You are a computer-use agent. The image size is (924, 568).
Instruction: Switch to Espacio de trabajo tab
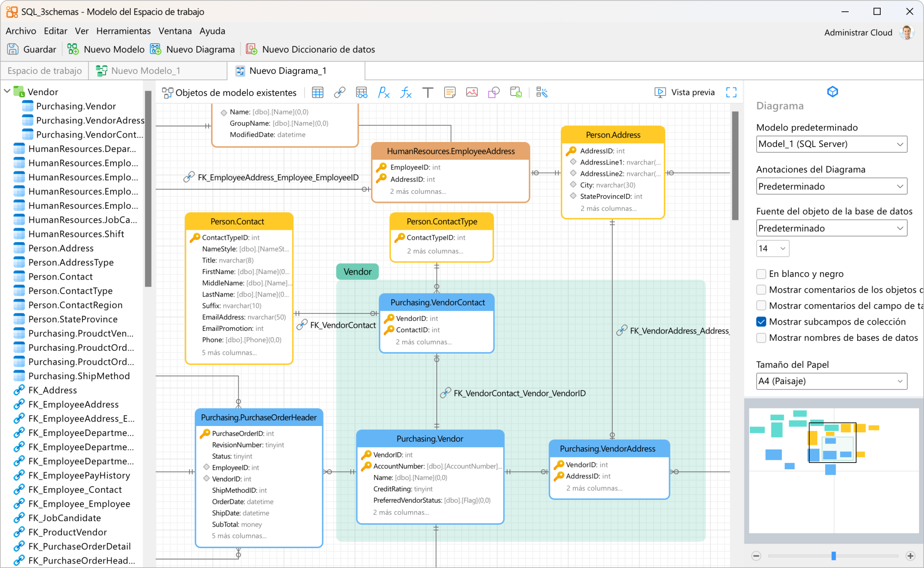[x=44, y=71]
